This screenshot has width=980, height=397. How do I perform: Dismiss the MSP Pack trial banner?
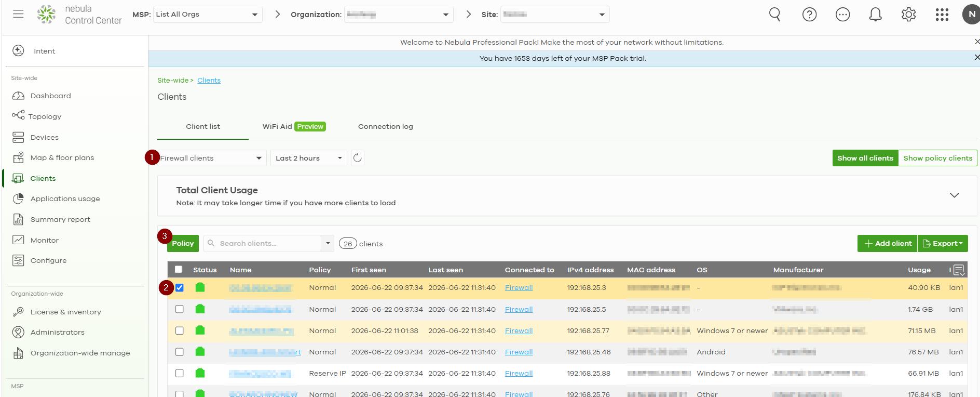coord(977,57)
